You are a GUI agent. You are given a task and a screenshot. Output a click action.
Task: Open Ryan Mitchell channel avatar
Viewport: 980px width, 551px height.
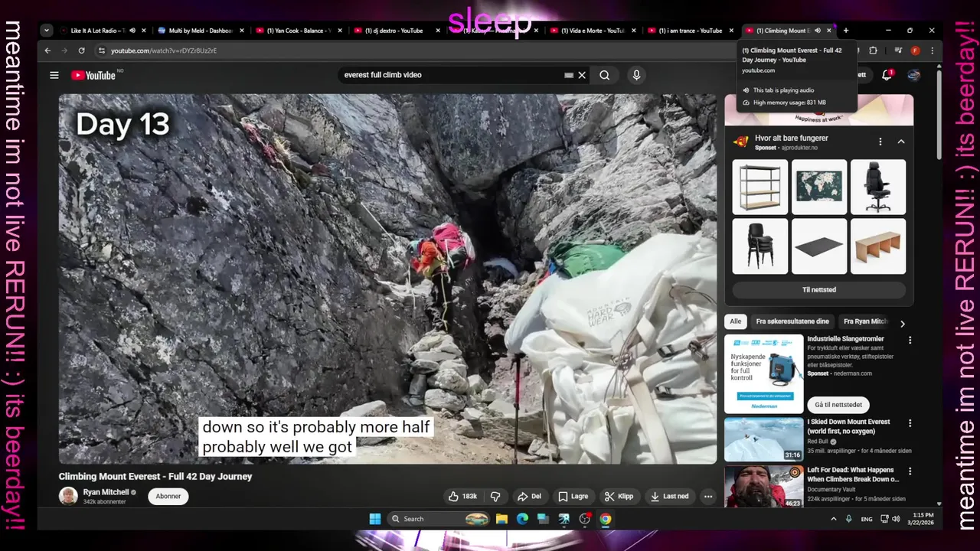pos(68,496)
